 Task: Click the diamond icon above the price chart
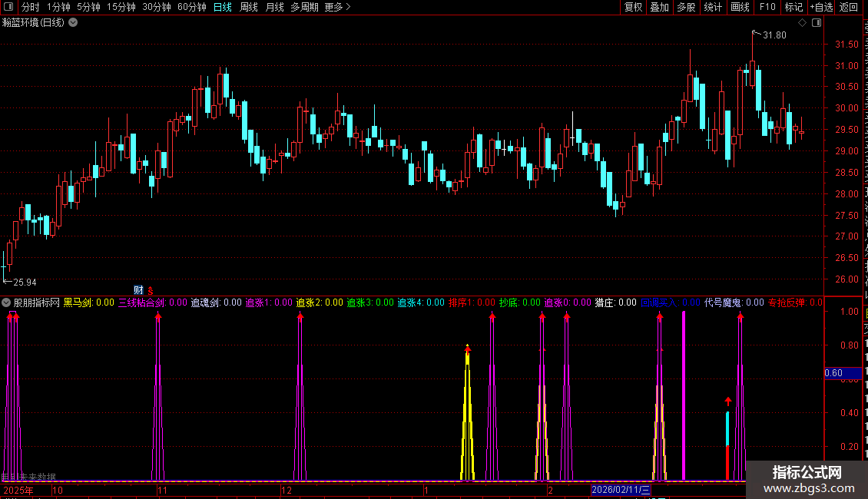pyautogui.click(x=802, y=23)
